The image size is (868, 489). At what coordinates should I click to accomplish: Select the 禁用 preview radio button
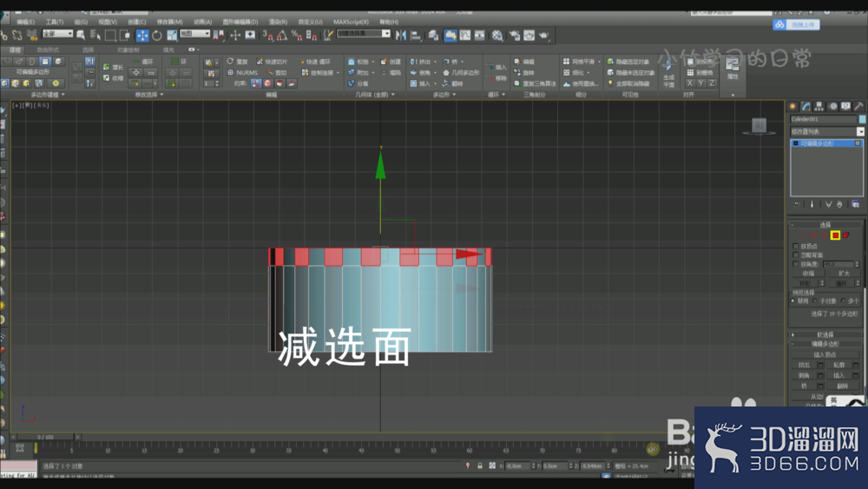click(x=793, y=301)
